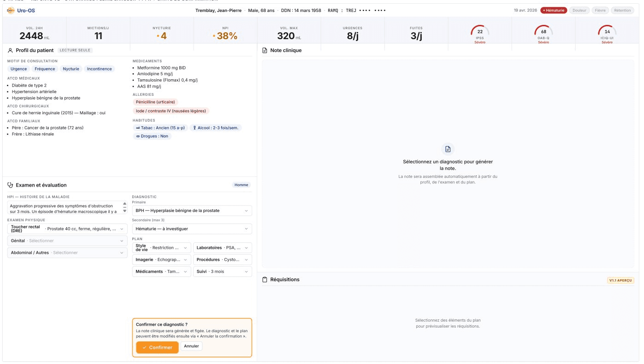Click the Urgences 8/j metric

(x=353, y=34)
